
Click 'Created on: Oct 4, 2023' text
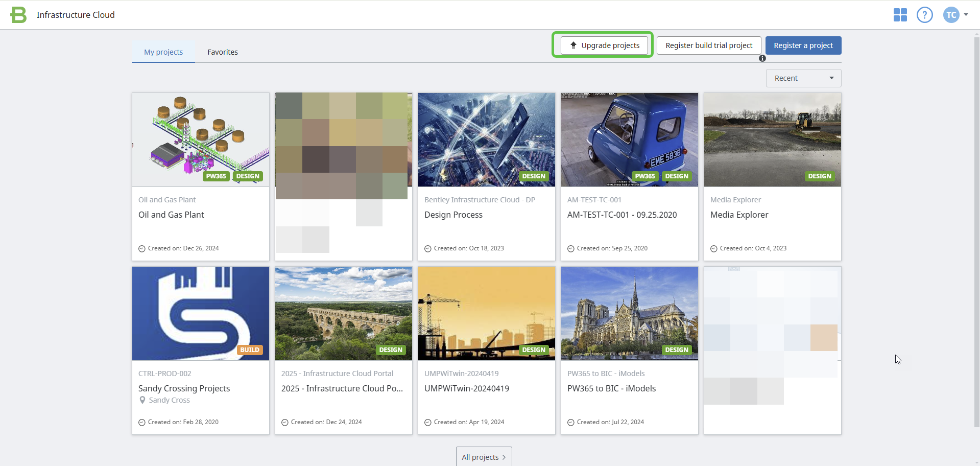tap(753, 248)
